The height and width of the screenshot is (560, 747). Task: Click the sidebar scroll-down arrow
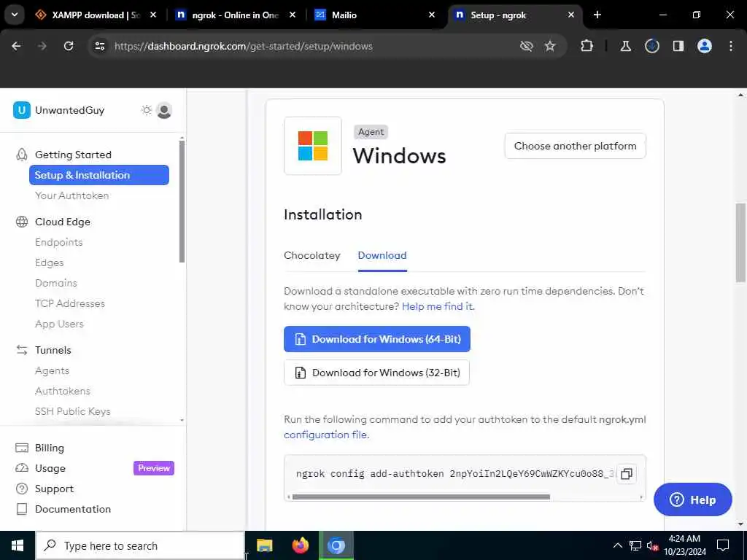pos(182,421)
